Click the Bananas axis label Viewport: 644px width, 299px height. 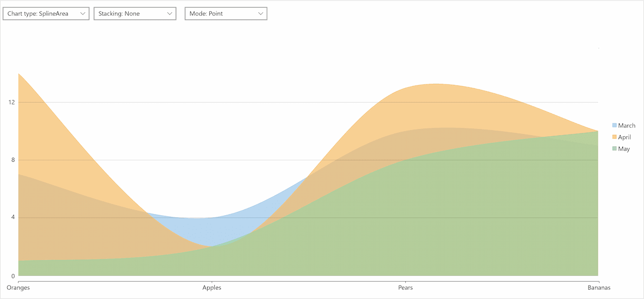598,287
